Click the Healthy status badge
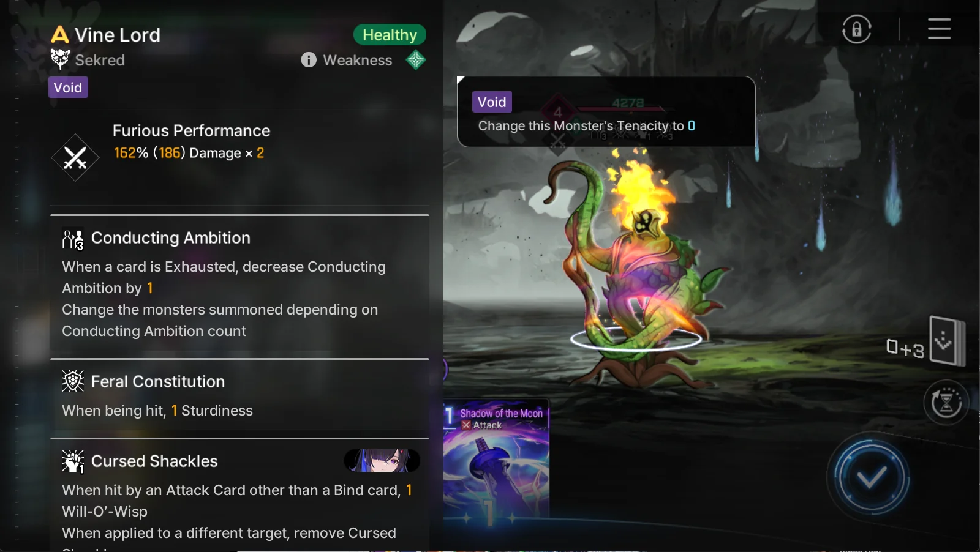The width and height of the screenshot is (980, 552). pyautogui.click(x=390, y=35)
